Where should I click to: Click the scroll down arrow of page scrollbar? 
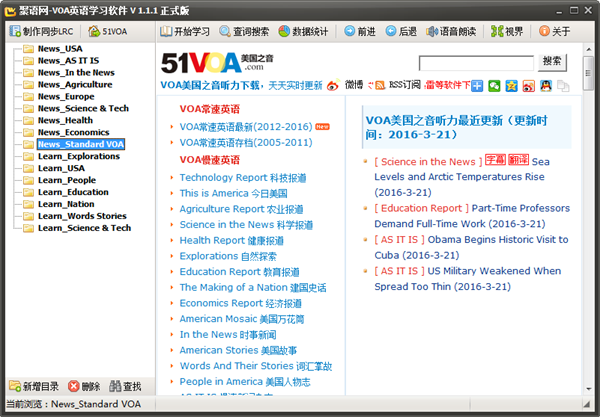(588, 389)
